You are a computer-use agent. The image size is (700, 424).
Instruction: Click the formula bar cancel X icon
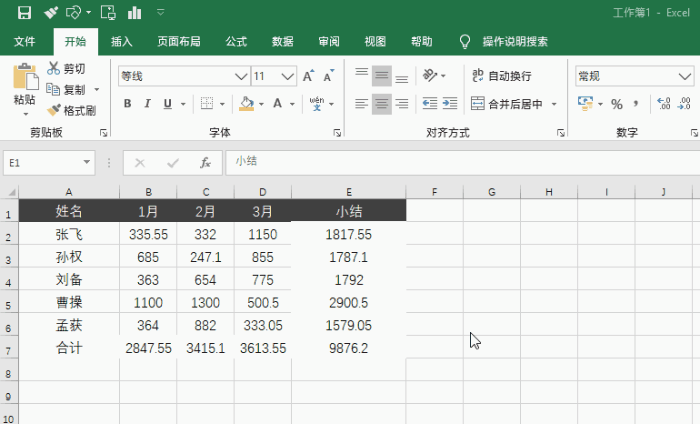pos(140,163)
